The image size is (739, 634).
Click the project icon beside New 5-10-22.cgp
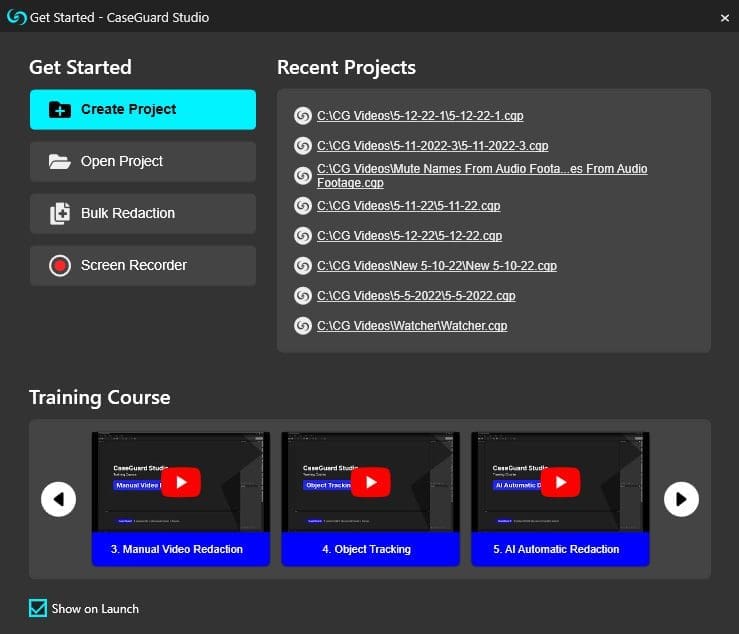click(303, 266)
